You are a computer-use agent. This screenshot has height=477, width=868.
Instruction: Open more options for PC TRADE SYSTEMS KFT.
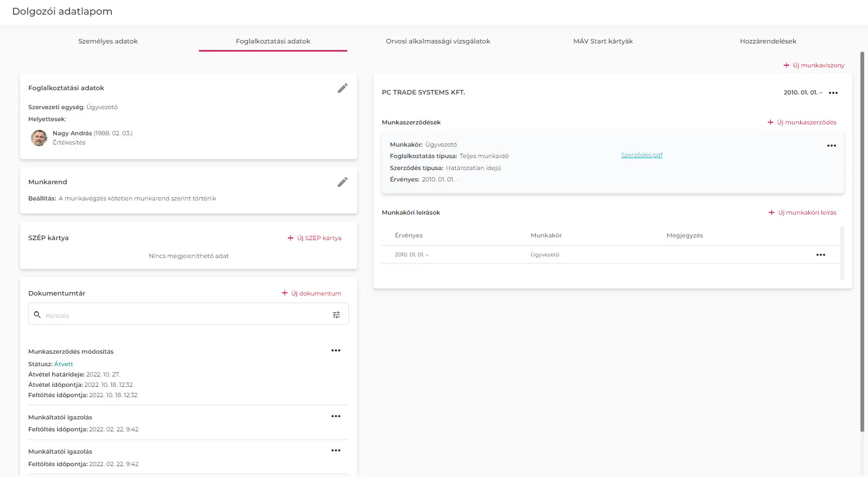click(x=833, y=93)
